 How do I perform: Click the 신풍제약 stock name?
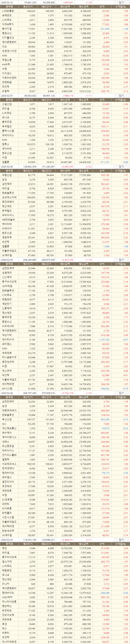tap(6, 309)
